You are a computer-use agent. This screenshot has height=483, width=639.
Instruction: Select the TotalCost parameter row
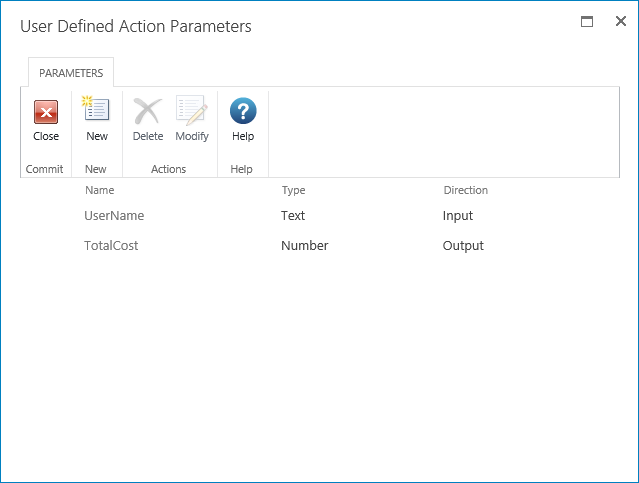point(111,246)
